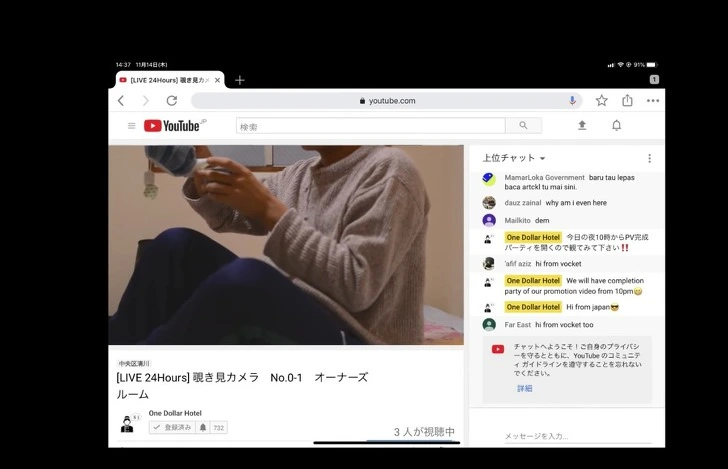Tap the microphone icon in address bar
Screen dimensions: 728x469
pyautogui.click(x=572, y=100)
